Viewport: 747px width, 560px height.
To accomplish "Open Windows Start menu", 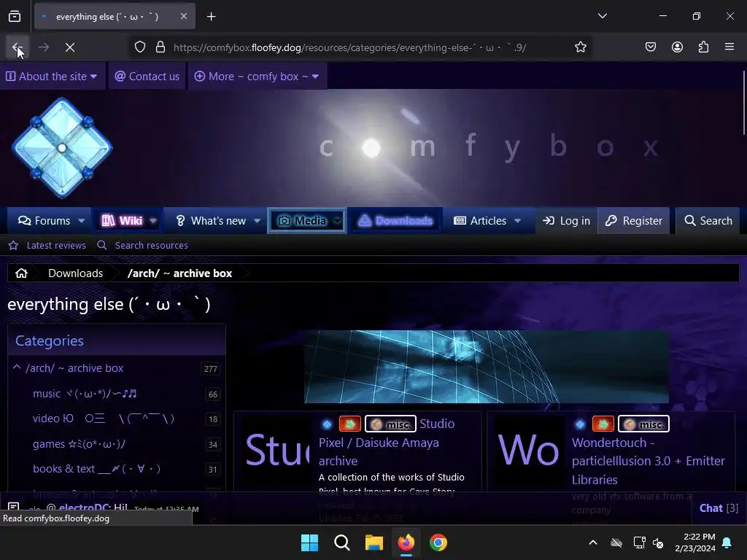I will click(x=309, y=542).
